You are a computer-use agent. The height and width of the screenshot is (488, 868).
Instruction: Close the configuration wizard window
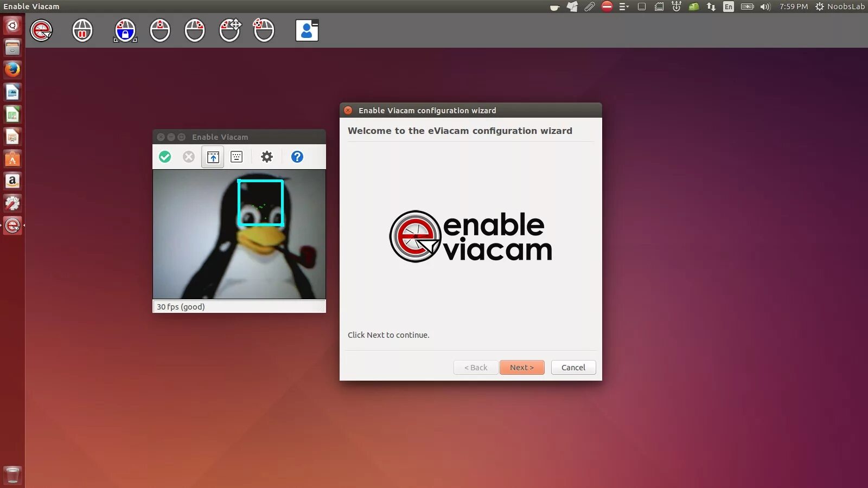click(348, 110)
